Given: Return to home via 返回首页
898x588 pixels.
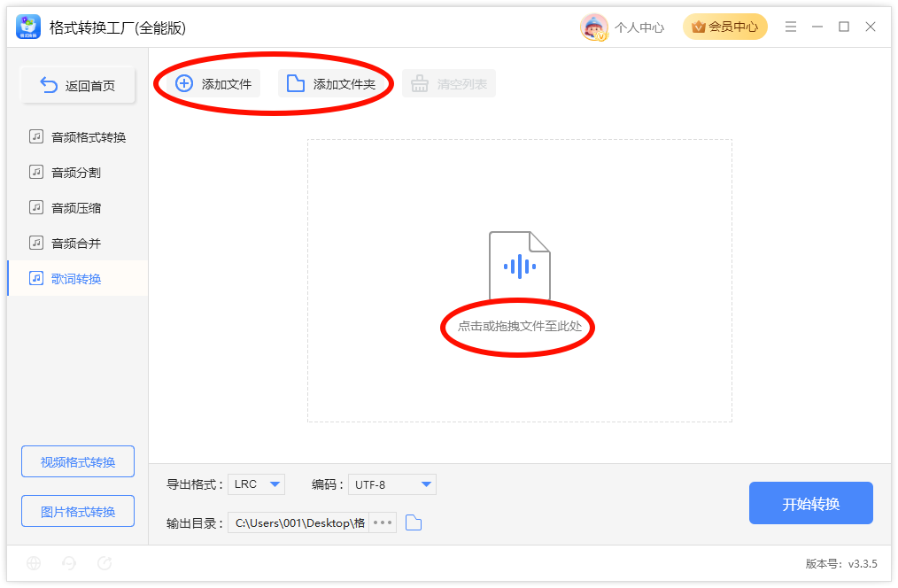Looking at the screenshot, I should click(78, 85).
